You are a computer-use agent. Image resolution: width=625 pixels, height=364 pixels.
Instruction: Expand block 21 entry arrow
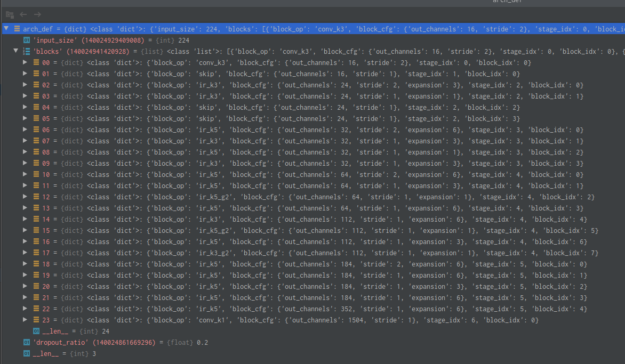click(x=25, y=297)
